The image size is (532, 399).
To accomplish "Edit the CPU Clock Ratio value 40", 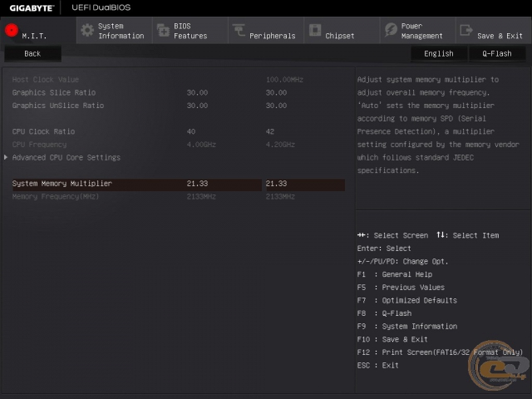I will pos(191,131).
